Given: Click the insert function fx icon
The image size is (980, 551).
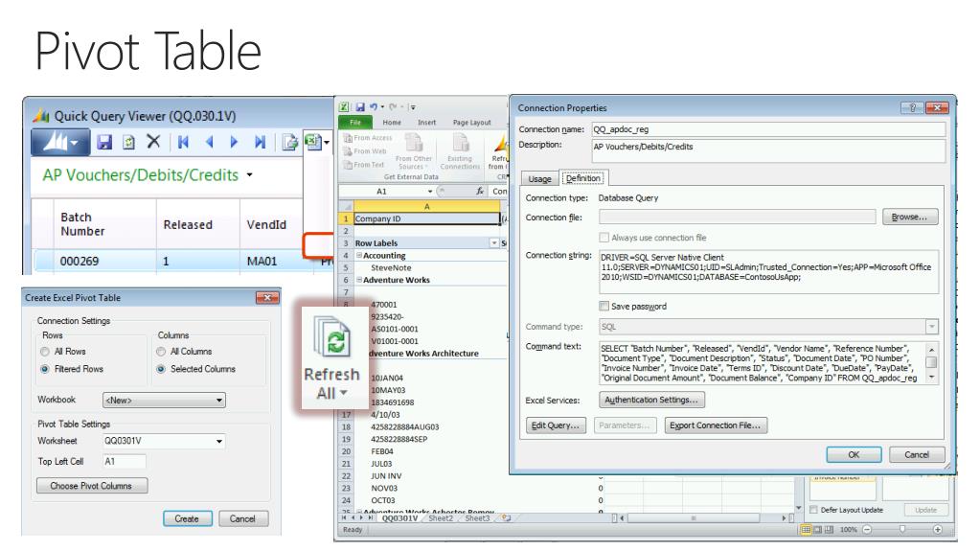Looking at the screenshot, I should [x=480, y=191].
